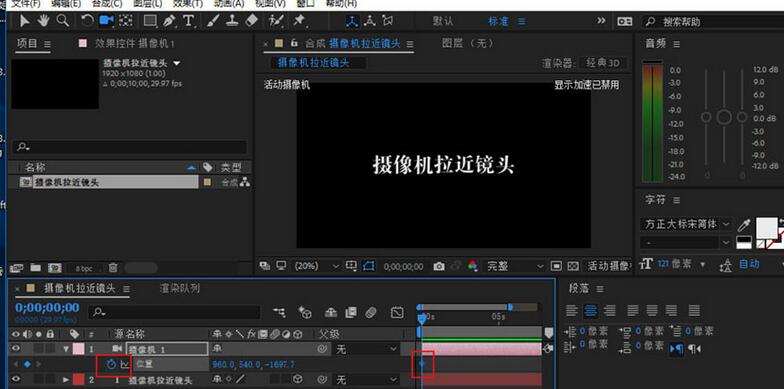This screenshot has width=784, height=389.
Task: Select the Eraser tool
Action: (x=252, y=20)
